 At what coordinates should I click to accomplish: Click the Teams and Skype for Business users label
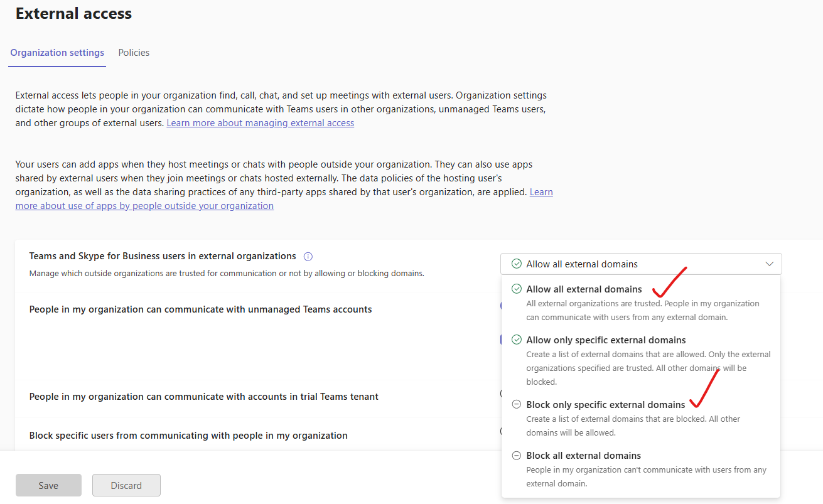(163, 256)
